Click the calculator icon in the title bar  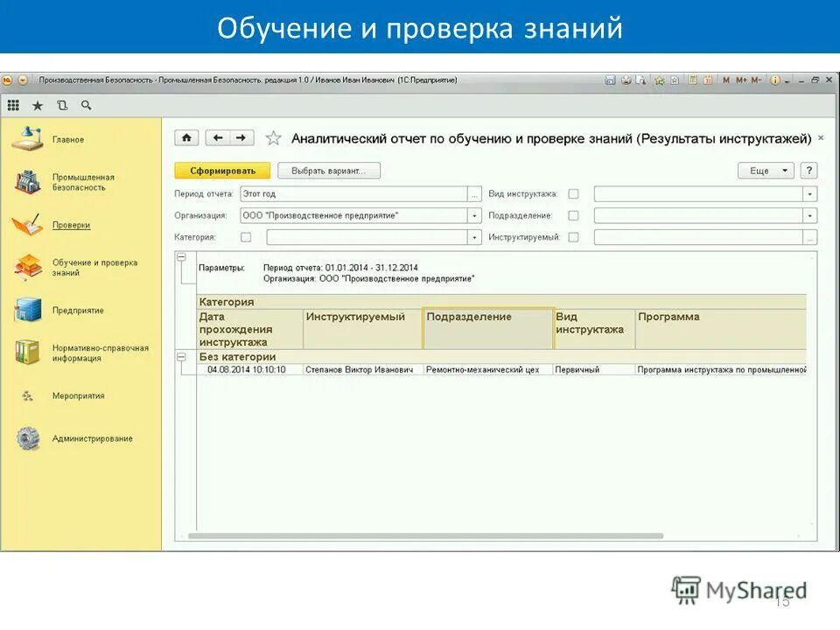pyautogui.click(x=693, y=80)
